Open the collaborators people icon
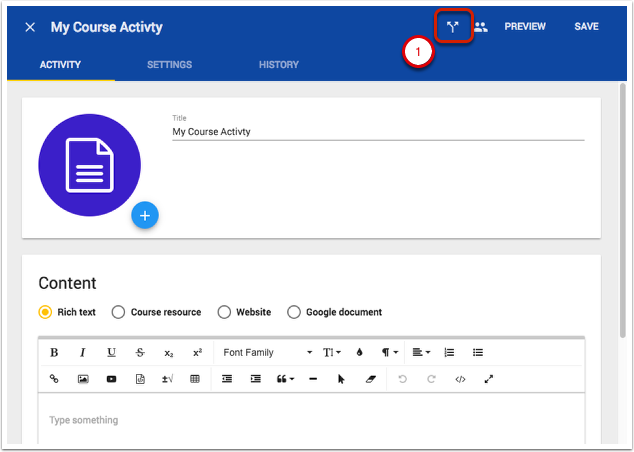The image size is (634, 452). pyautogui.click(x=481, y=27)
